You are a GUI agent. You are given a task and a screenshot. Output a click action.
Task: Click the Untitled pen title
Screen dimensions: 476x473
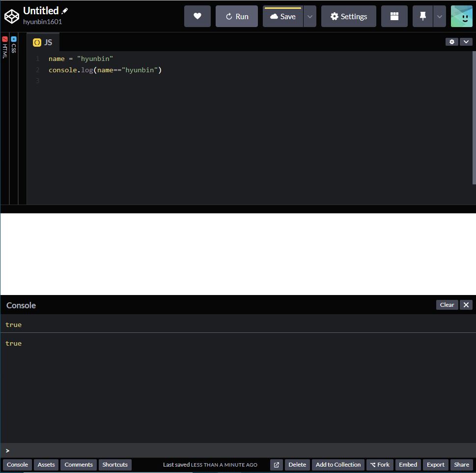point(41,11)
